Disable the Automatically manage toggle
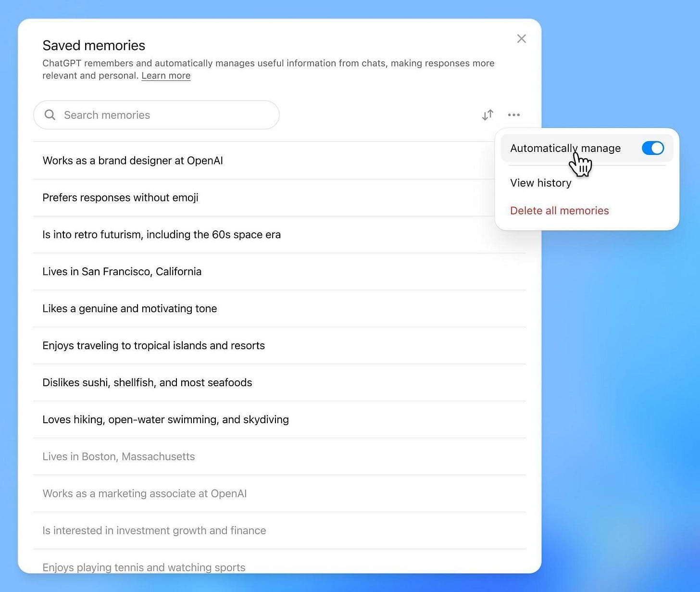 (x=652, y=148)
